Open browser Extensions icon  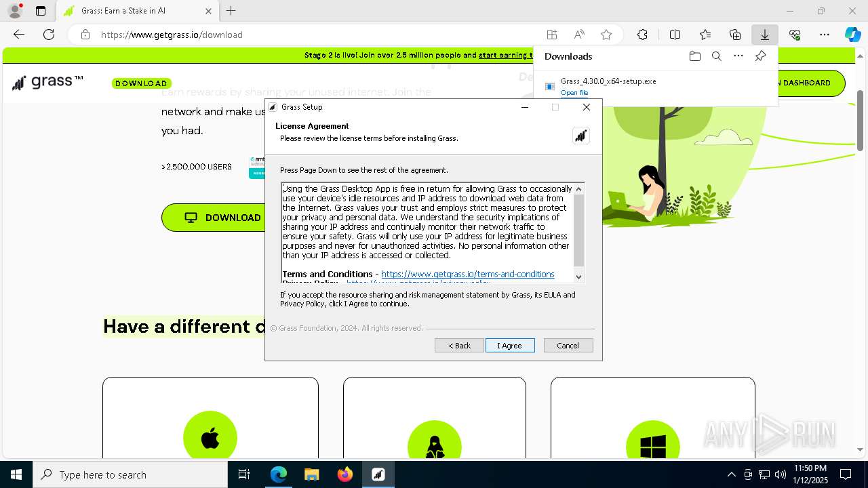(642, 35)
